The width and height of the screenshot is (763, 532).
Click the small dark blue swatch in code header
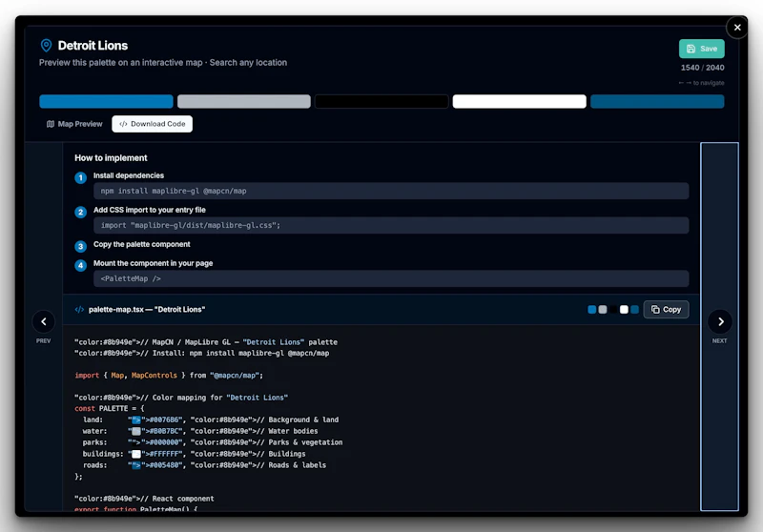[634, 309]
